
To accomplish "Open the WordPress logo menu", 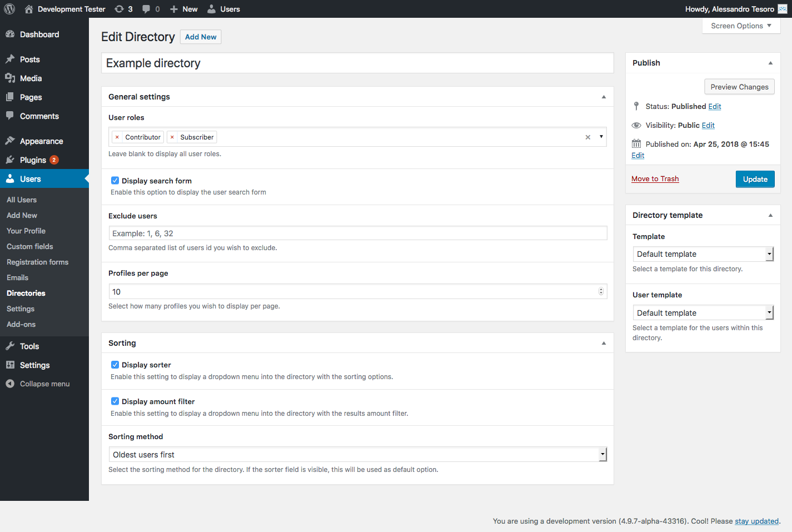I will (x=8, y=9).
